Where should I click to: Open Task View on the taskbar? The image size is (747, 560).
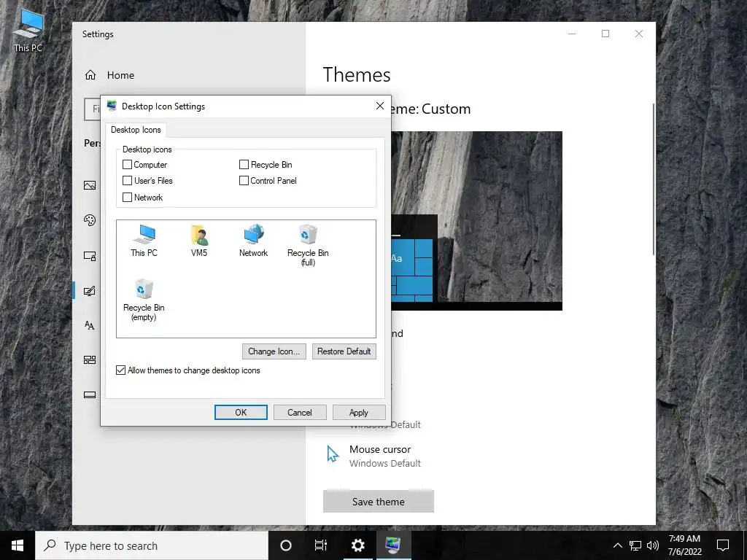321,545
